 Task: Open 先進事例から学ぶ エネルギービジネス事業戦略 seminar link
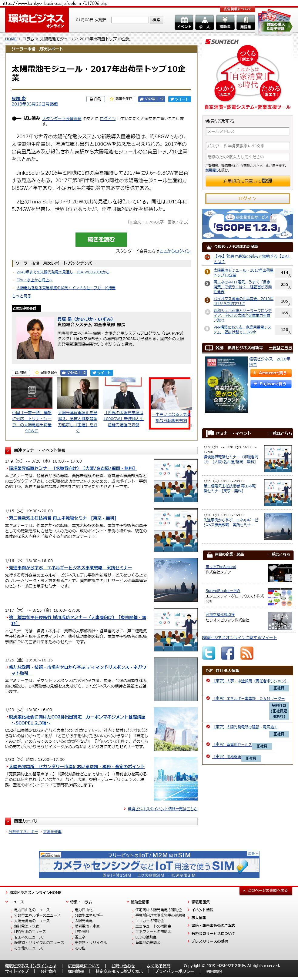(70, 568)
